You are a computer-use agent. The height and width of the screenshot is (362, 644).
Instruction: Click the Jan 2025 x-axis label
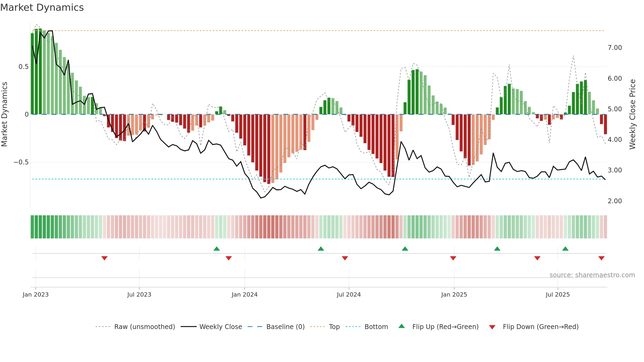click(454, 294)
